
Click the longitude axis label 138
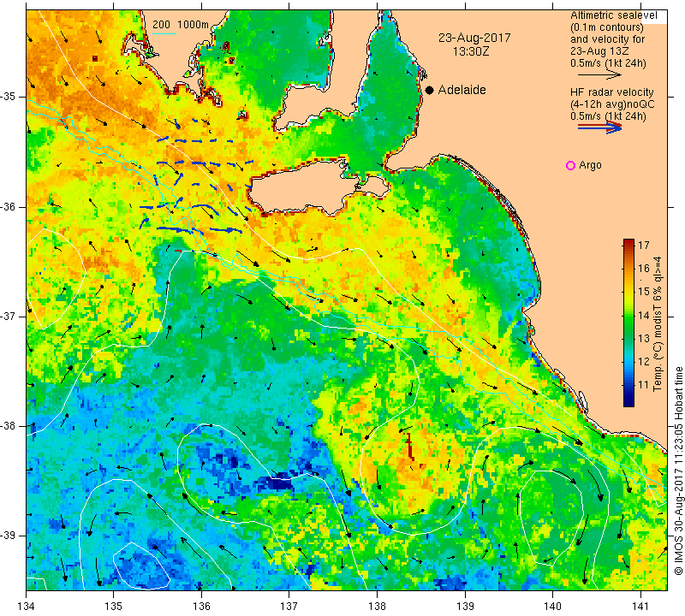pos(377,607)
